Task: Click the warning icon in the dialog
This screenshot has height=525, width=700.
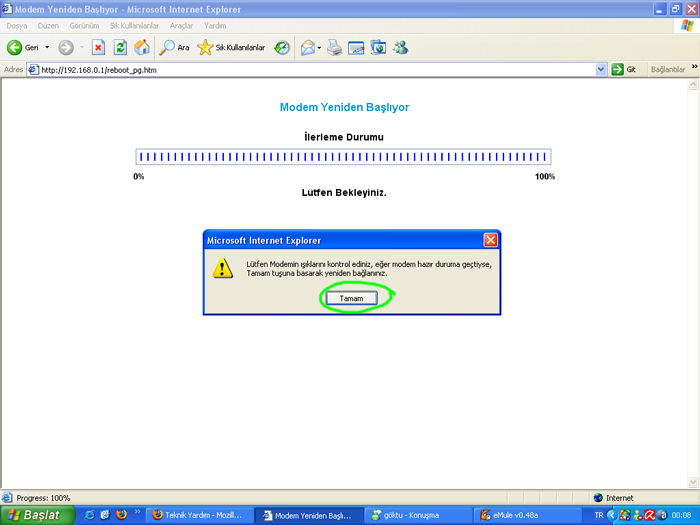Action: [x=223, y=268]
